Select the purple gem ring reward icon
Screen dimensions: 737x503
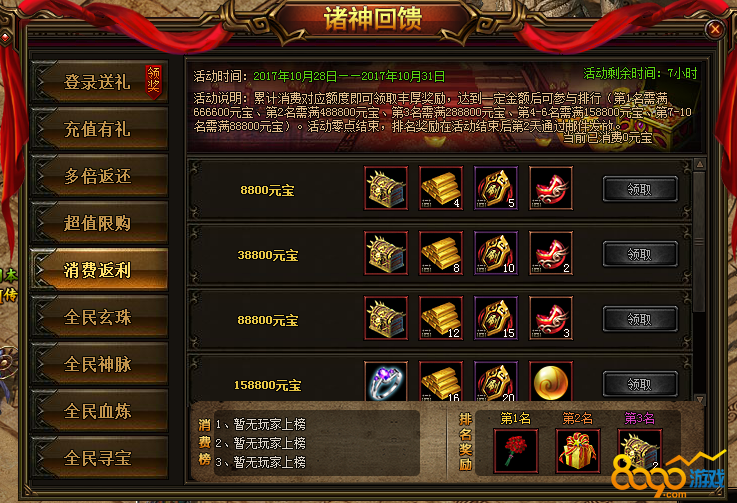click(x=386, y=381)
